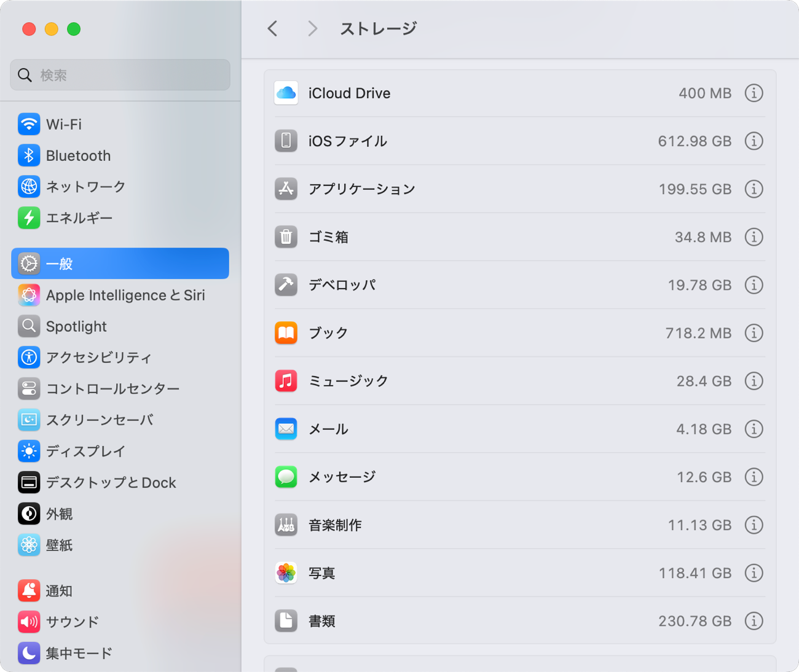Click the red ミュージック note icon
This screenshot has height=672, width=799.
coord(286,381)
